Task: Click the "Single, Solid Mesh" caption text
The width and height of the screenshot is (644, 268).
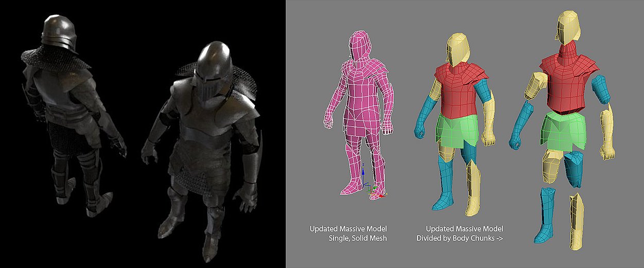Action: pyautogui.click(x=357, y=238)
